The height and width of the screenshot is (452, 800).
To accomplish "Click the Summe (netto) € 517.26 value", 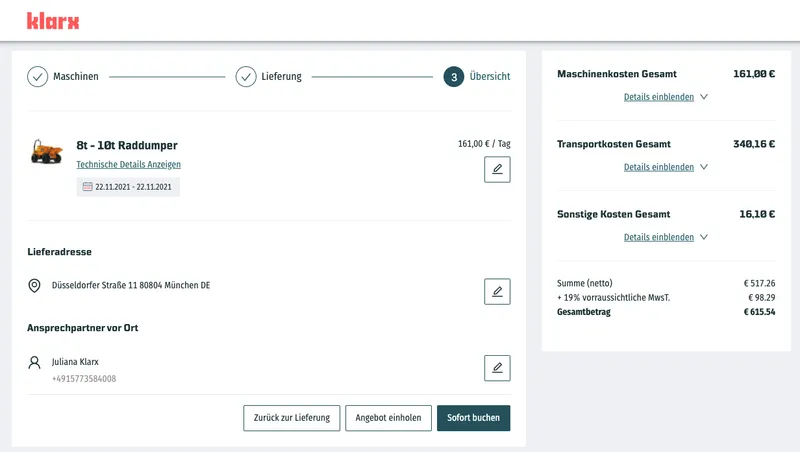I will (759, 283).
